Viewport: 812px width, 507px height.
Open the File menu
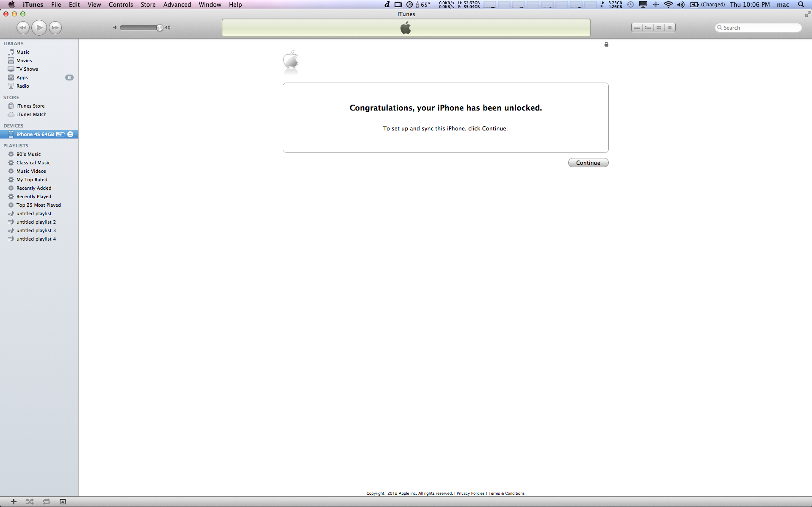pyautogui.click(x=56, y=5)
